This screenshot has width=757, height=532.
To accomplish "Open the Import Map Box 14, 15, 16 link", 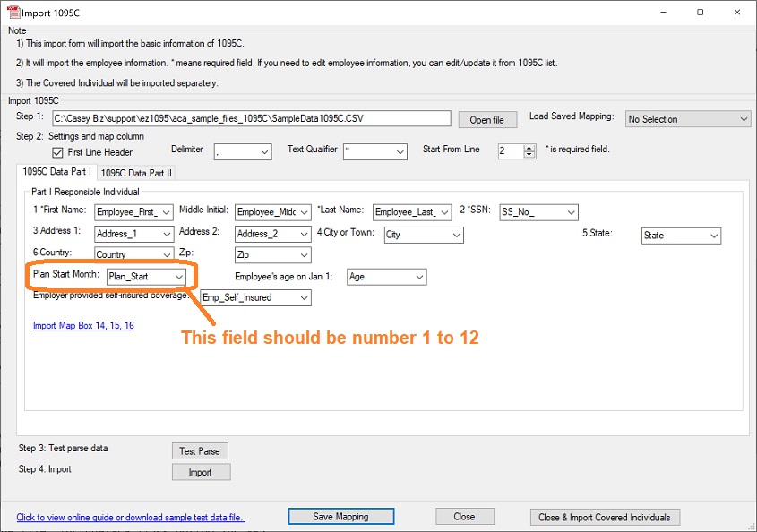I will [83, 326].
